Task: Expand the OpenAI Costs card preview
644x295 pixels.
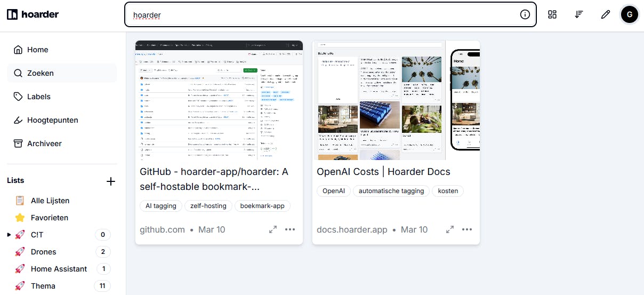Action: click(x=450, y=229)
